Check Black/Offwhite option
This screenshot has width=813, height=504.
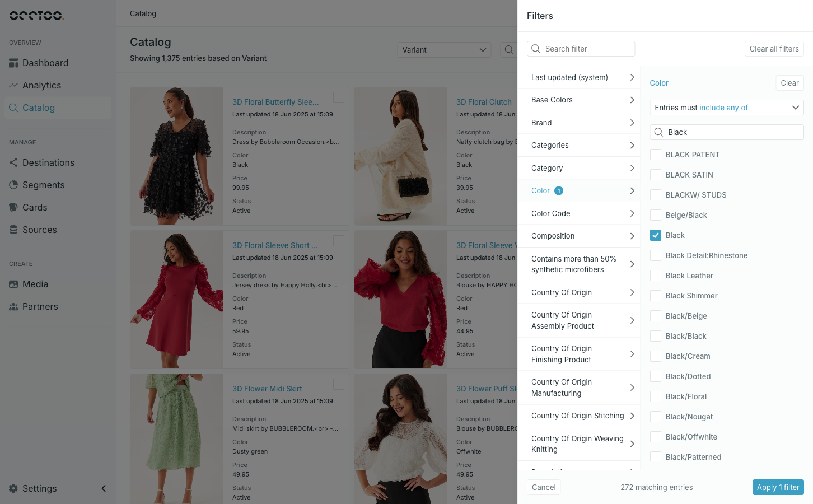click(656, 437)
